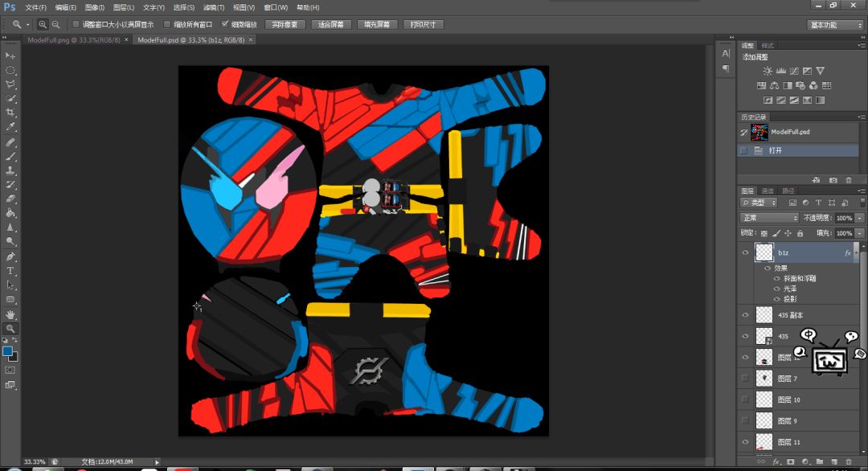Select the ModelFull.psd history snapshot thumbnail

[x=759, y=133]
